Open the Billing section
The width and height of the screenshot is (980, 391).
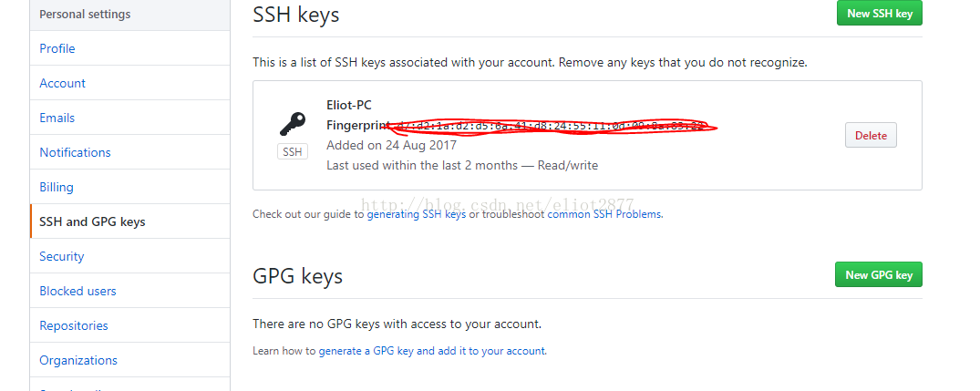[57, 187]
